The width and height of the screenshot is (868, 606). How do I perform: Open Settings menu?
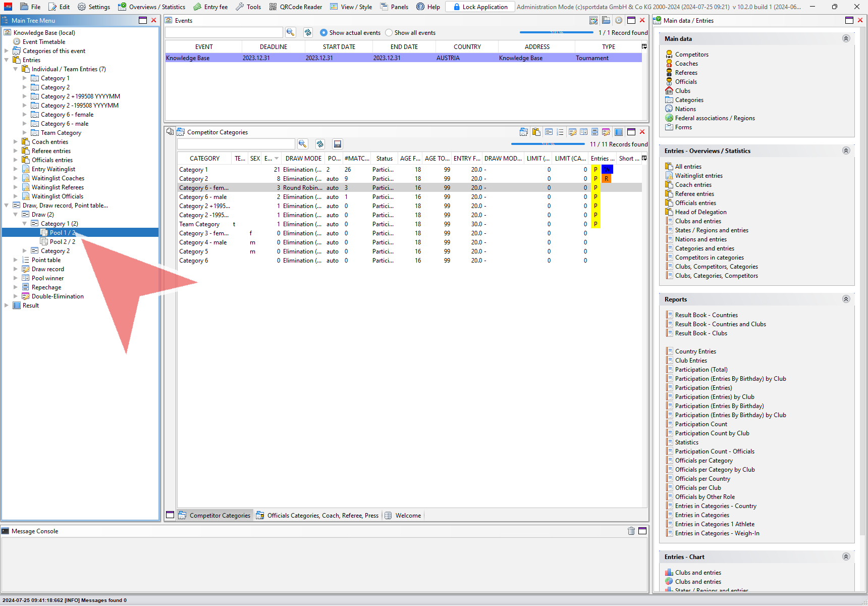(x=94, y=7)
